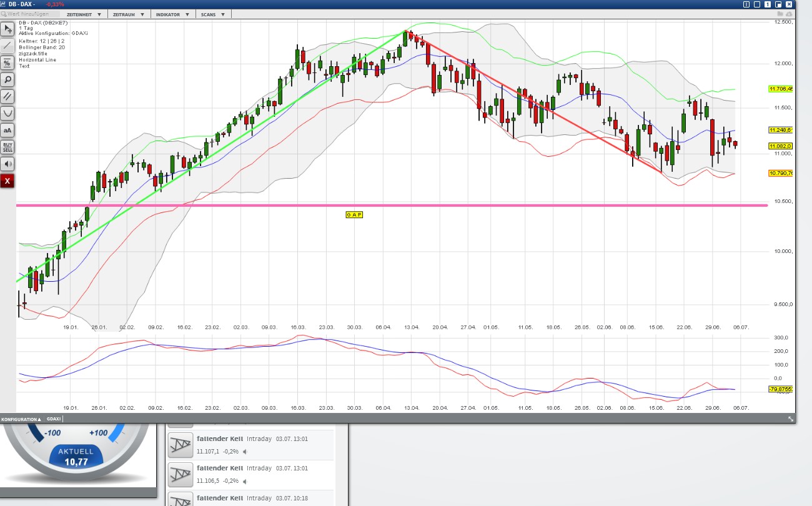Viewport: 812px width, 506px height.
Task: Select the parallel channel lines tool
Action: click(7, 96)
